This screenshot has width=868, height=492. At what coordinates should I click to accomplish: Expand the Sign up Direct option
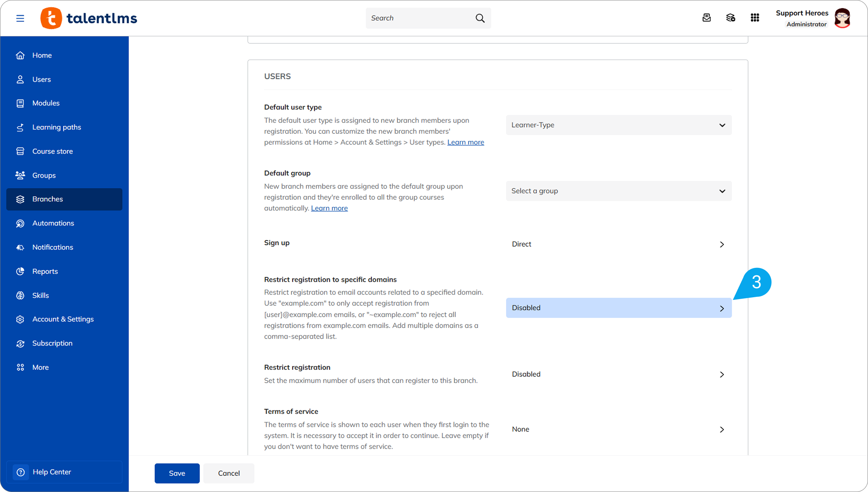coord(619,244)
